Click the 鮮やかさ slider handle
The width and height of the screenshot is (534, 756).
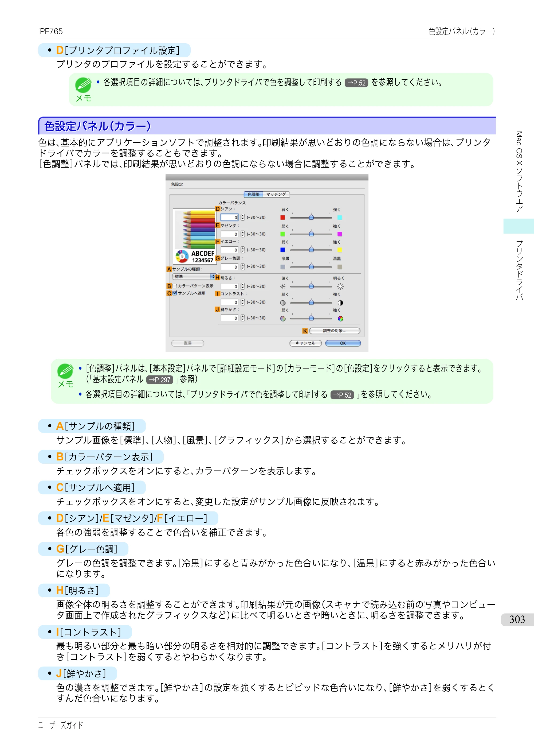click(x=311, y=318)
